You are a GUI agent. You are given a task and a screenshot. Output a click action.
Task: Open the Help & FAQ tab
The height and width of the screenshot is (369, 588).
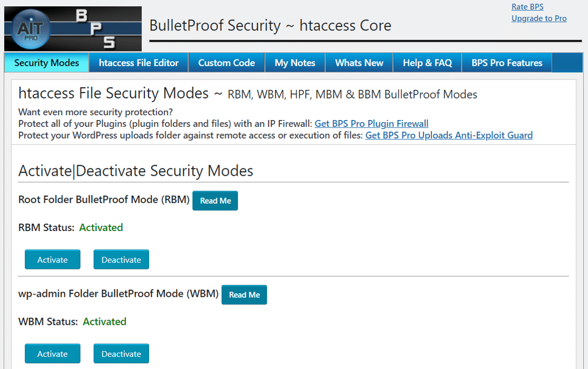[x=427, y=62]
